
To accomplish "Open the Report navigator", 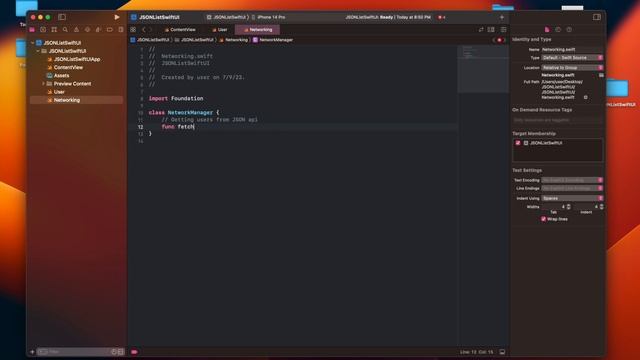I will 121,30.
